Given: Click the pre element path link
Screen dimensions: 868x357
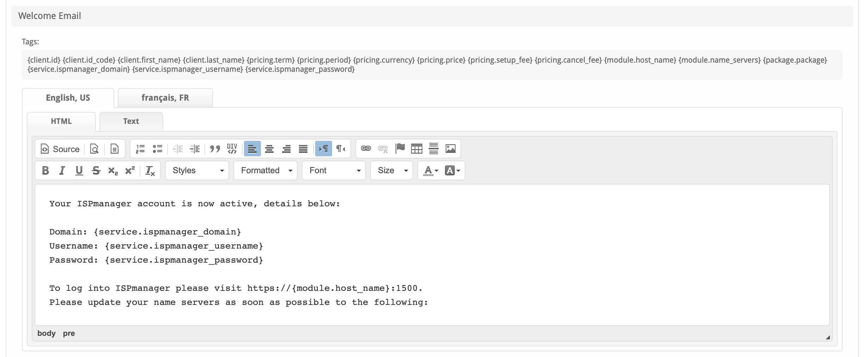Looking at the screenshot, I should tap(69, 333).
